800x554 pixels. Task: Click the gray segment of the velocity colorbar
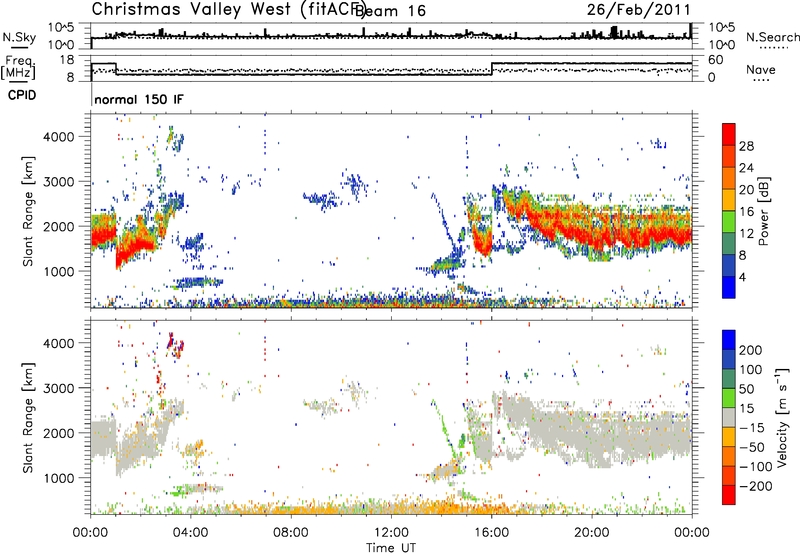pyautogui.click(x=729, y=417)
